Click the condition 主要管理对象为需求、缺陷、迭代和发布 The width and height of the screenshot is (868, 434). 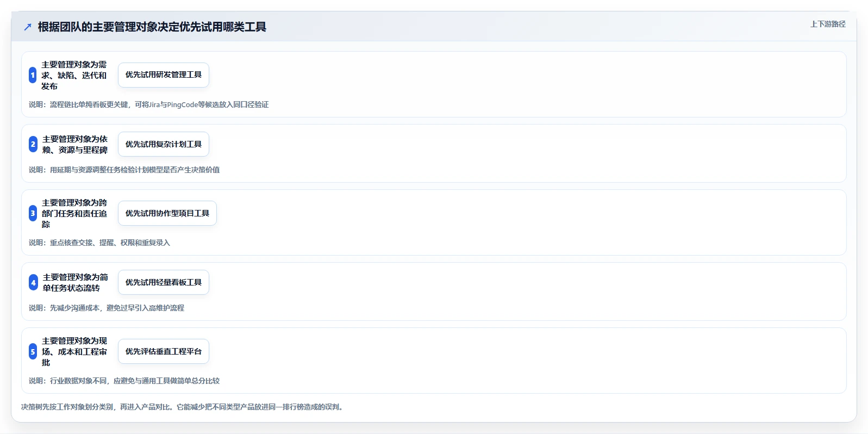point(74,75)
